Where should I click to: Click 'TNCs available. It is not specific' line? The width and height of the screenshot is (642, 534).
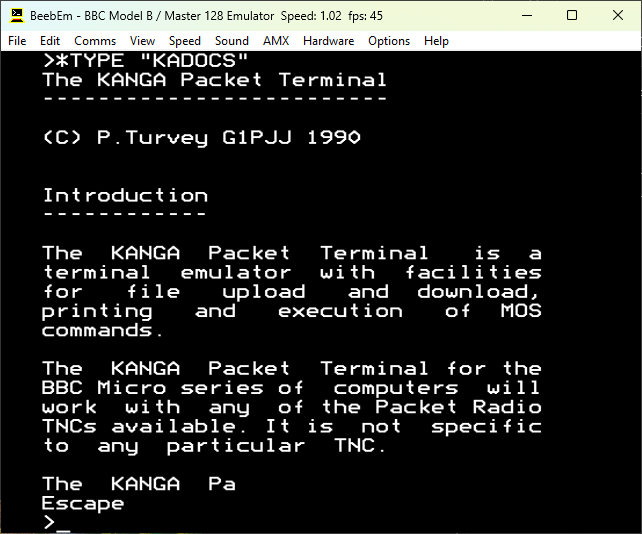pos(292,427)
